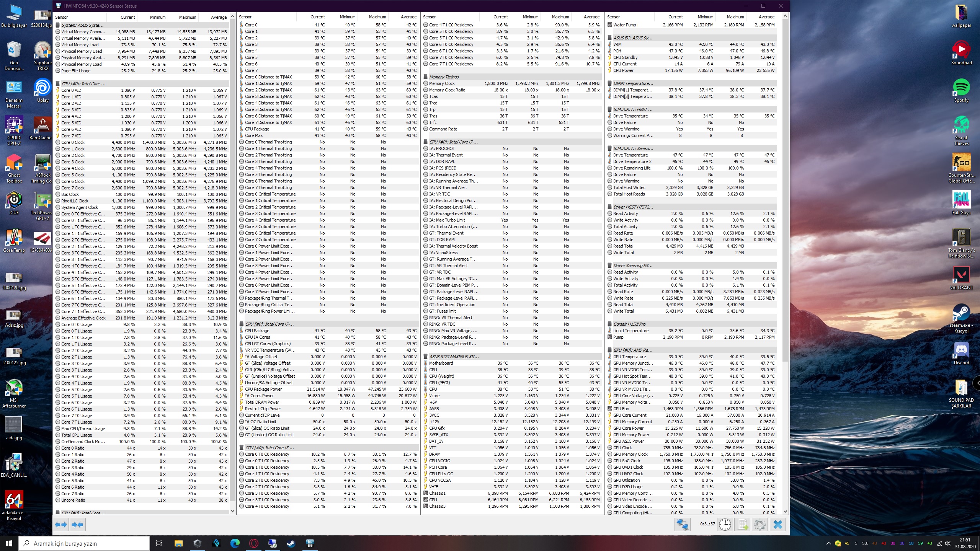Select the S.M.A.R.T.: HGST group header
The width and height of the screenshot is (980, 551).
tap(693, 109)
